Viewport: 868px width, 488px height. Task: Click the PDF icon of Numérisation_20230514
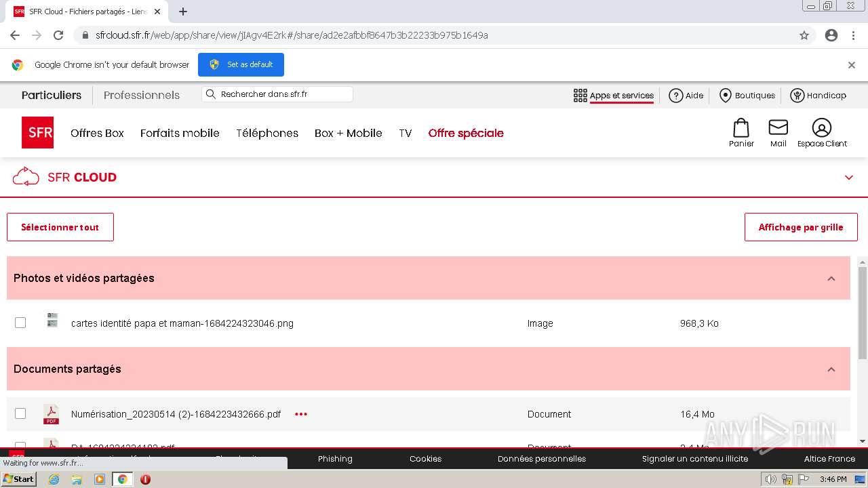click(x=51, y=414)
